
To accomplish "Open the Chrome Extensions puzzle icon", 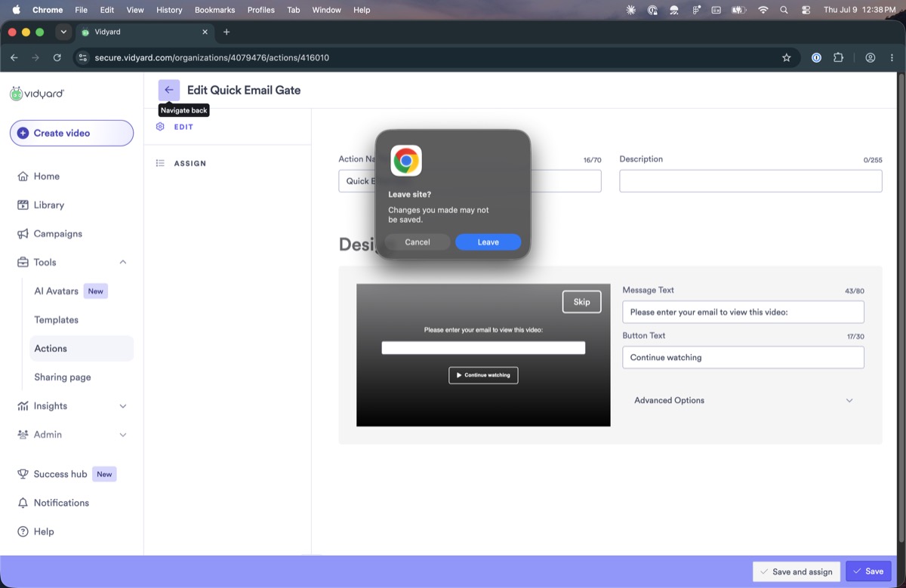I will [838, 57].
